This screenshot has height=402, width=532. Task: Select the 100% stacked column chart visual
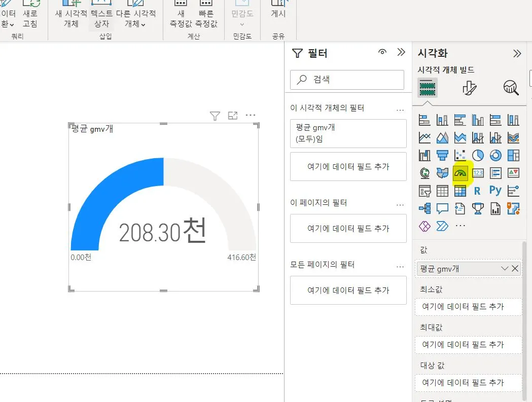tap(513, 120)
